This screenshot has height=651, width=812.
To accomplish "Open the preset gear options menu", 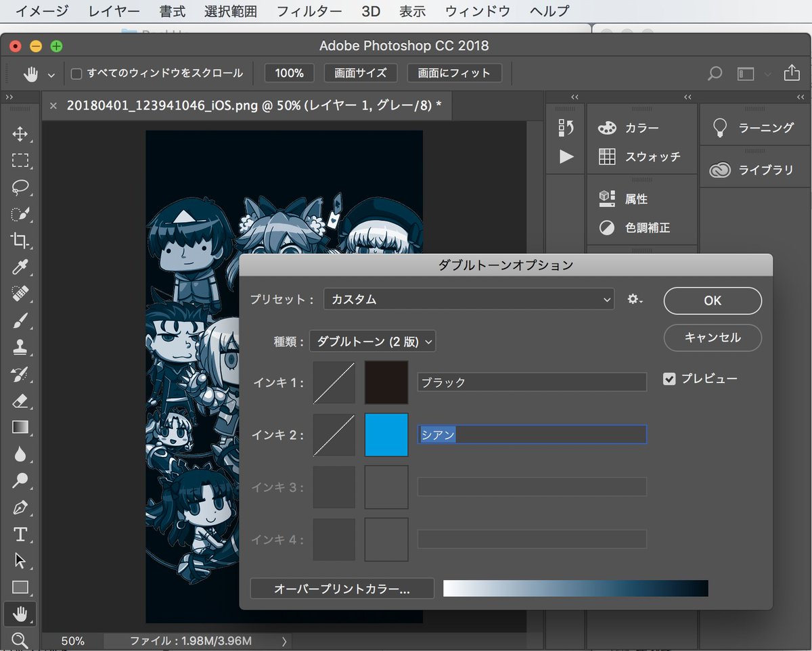I will (x=635, y=299).
